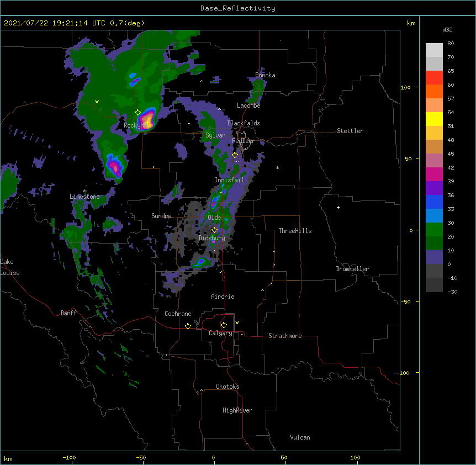Click the -50 km tick on the bottom axis
This screenshot has height=465, width=476.
tap(141, 457)
